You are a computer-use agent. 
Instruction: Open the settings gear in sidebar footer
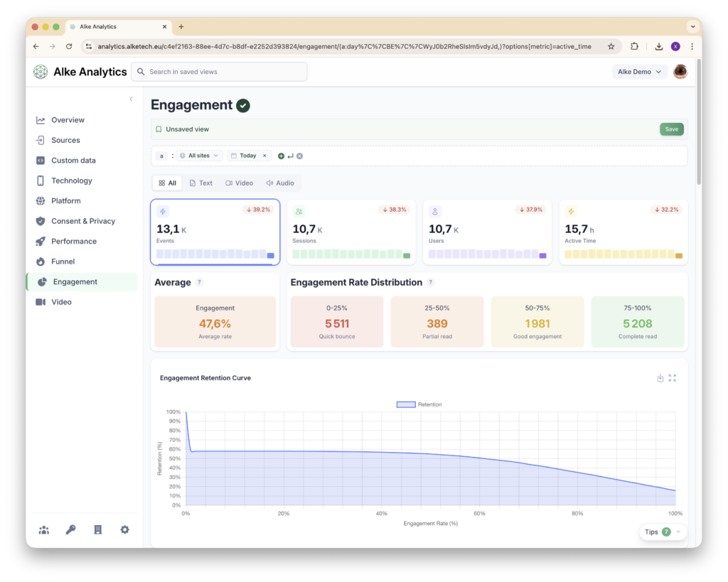(x=125, y=529)
